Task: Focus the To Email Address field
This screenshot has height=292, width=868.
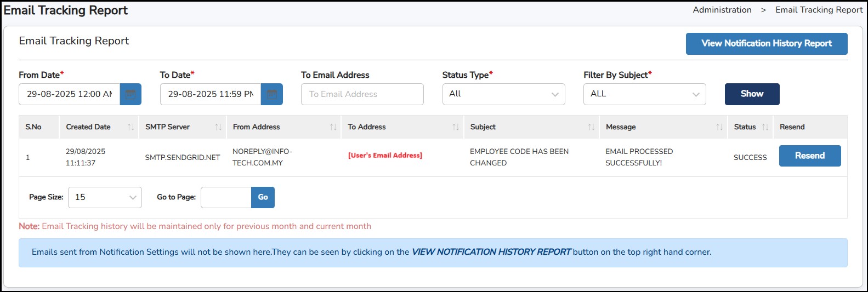Action: [362, 94]
